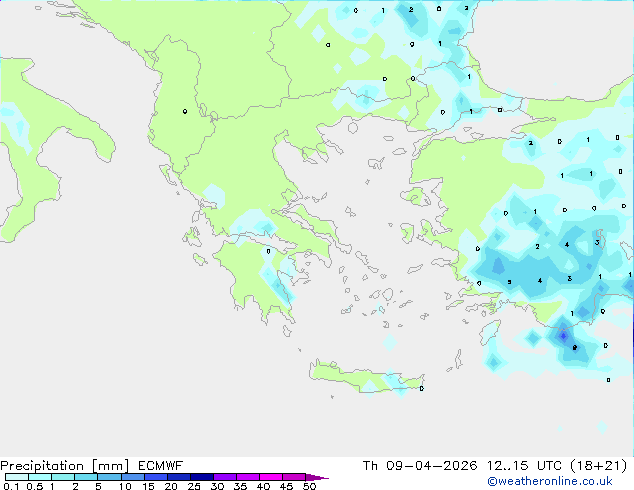
Task: Open the weatheronline.co.uk copyright link
Action: [x=550, y=481]
